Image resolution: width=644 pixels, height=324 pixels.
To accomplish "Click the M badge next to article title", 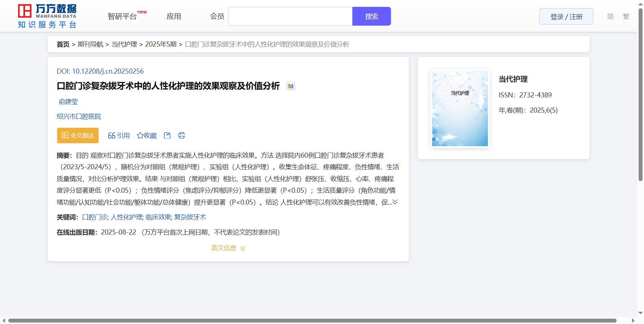I will coord(290,86).
